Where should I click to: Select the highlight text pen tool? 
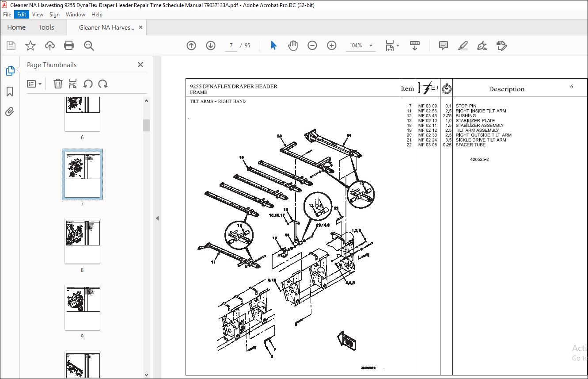463,46
